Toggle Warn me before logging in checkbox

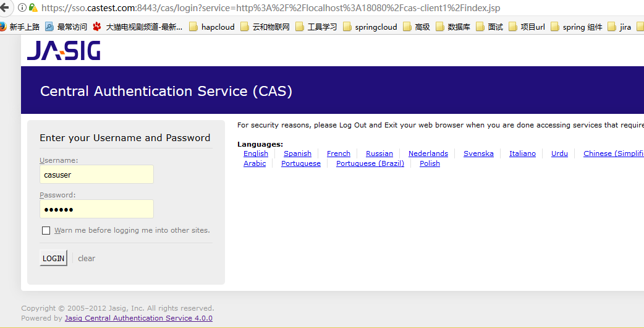point(46,231)
